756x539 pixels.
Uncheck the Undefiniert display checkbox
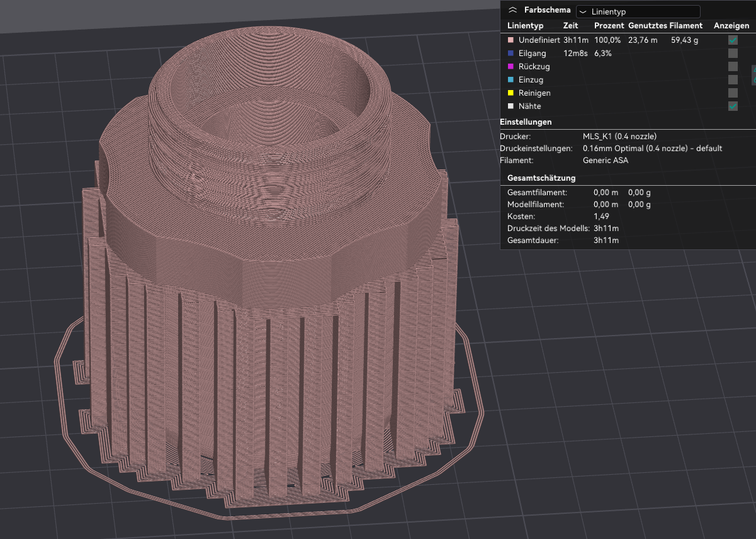pos(733,40)
